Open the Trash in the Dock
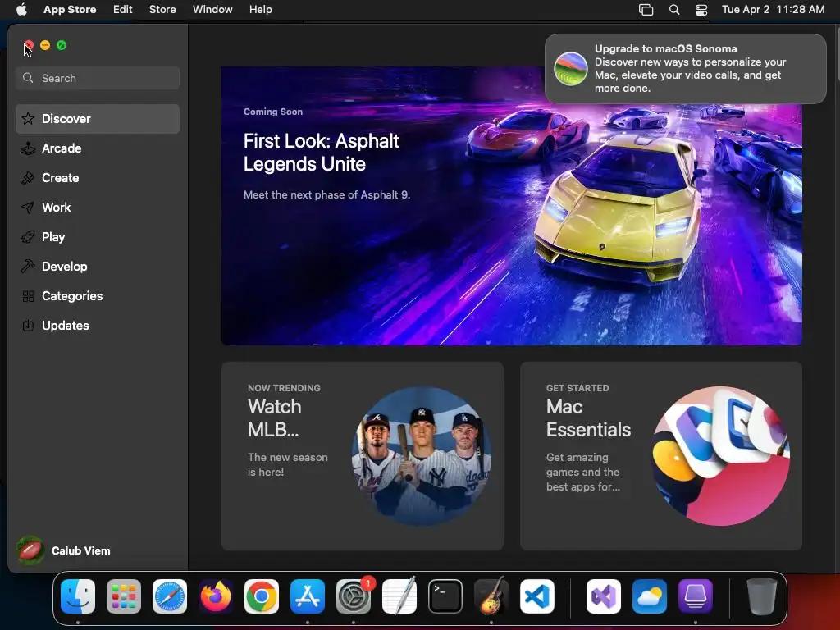 (761, 596)
